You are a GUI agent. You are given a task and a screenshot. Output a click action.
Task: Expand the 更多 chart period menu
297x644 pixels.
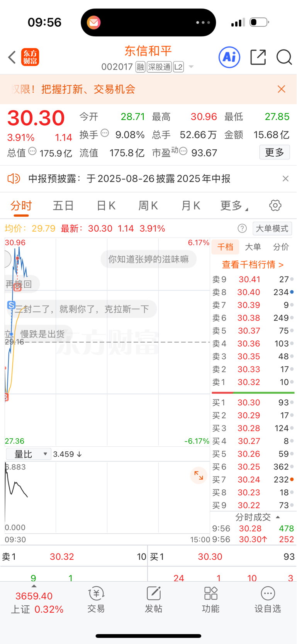(x=234, y=206)
